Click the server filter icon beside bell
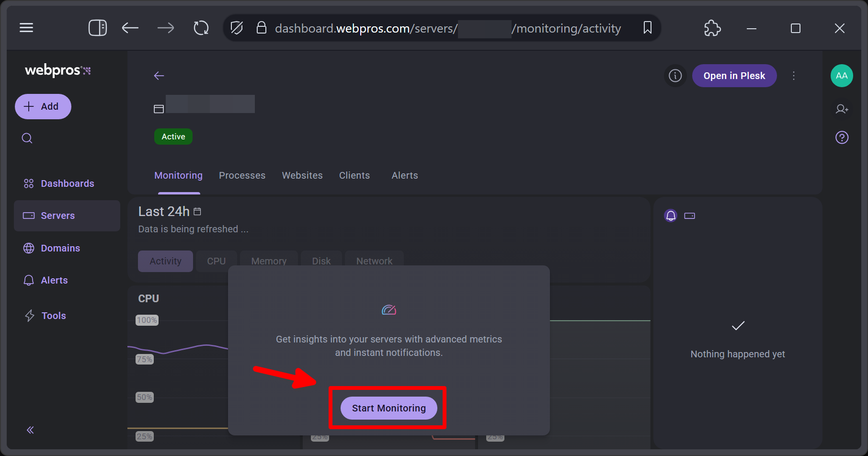868x456 pixels. pyautogui.click(x=690, y=216)
